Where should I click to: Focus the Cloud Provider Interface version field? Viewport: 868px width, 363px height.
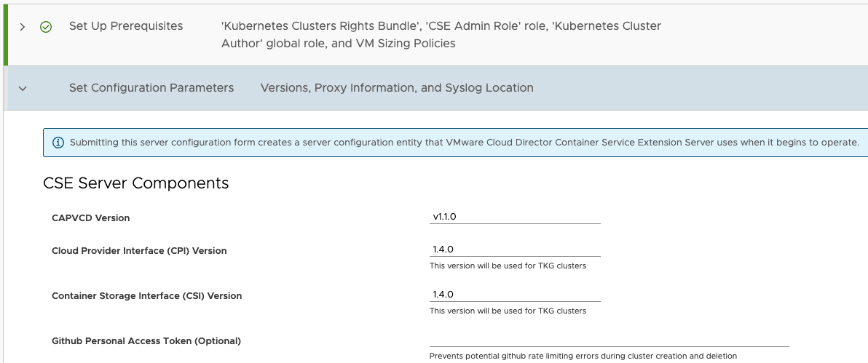pyautogui.click(x=515, y=250)
